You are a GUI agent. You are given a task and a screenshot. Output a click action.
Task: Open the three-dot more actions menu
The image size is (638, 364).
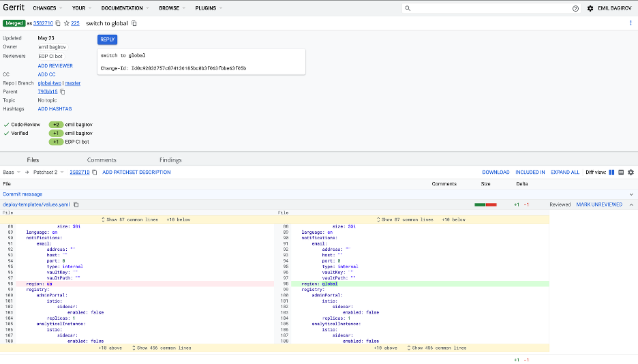click(x=631, y=23)
